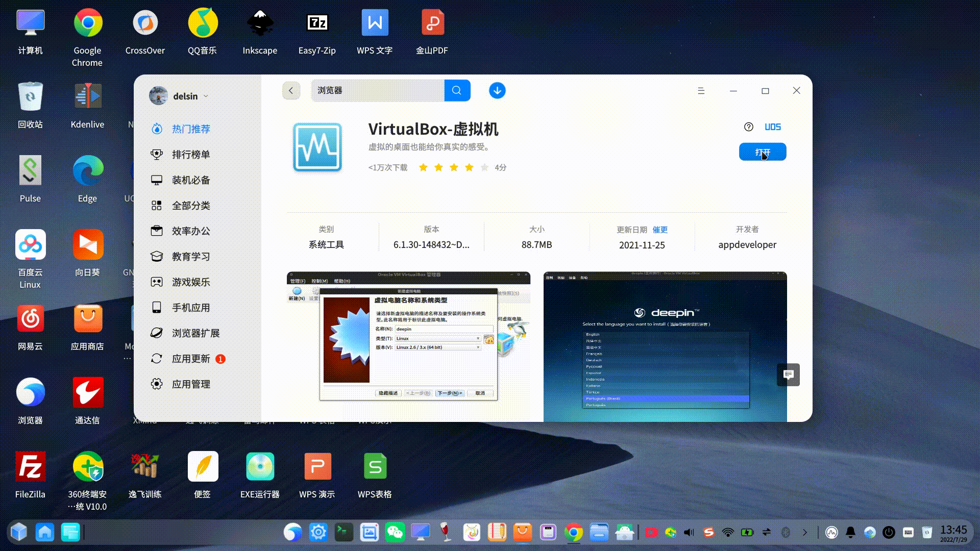This screenshot has height=551, width=980.
Task: Open the launcher cube in taskbar
Action: coord(19,532)
